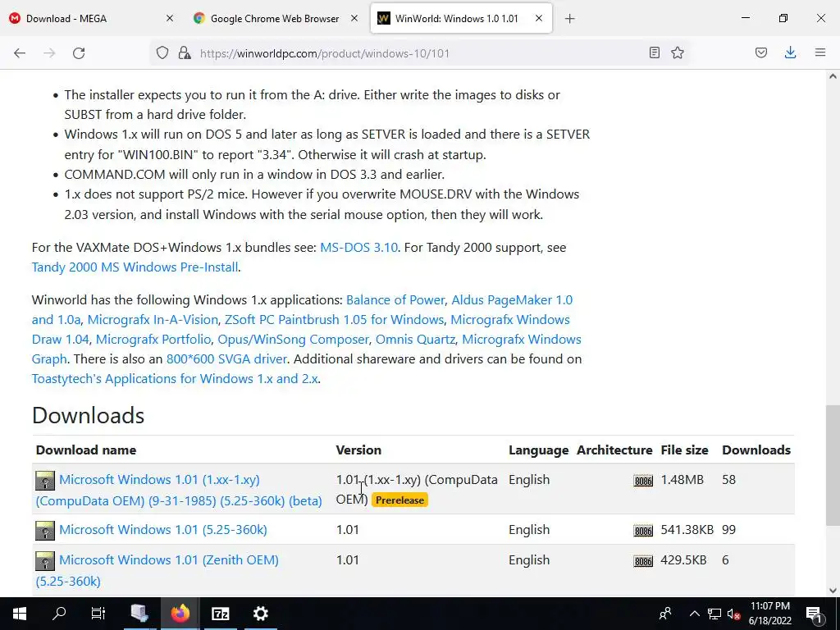
Task: Click the site security padlock icon
Action: coord(185,52)
